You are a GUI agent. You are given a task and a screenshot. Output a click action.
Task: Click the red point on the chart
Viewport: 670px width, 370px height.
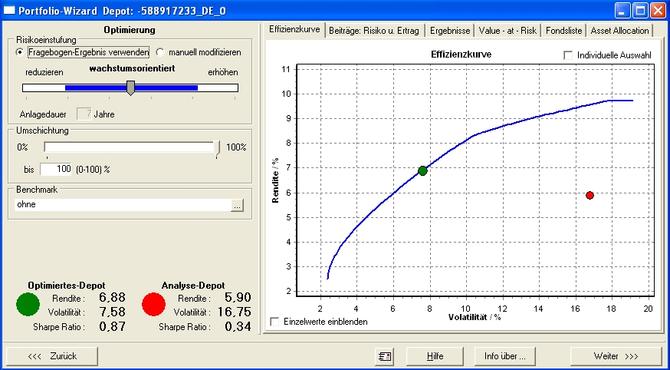(590, 195)
